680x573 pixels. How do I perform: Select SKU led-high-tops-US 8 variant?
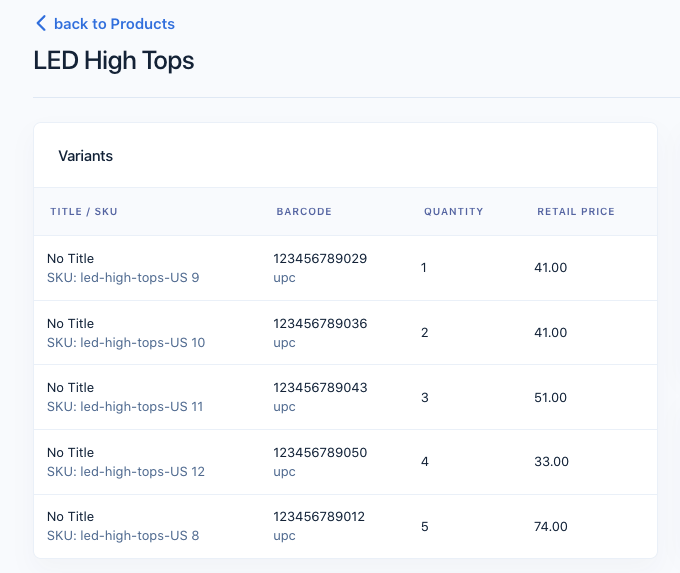[x=123, y=536]
